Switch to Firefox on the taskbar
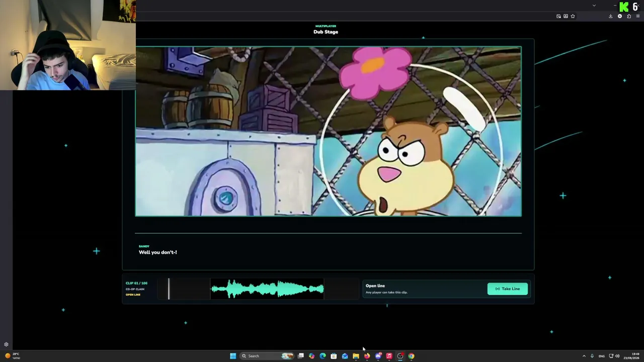Screen dimensions: 644x362 pos(367,356)
